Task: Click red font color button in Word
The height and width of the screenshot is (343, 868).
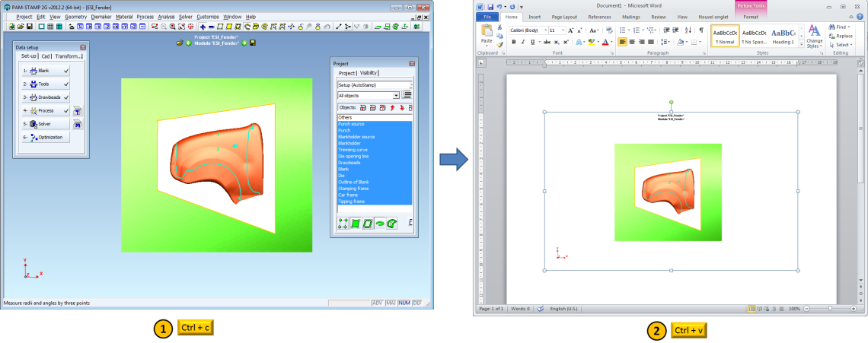Action: (x=605, y=42)
